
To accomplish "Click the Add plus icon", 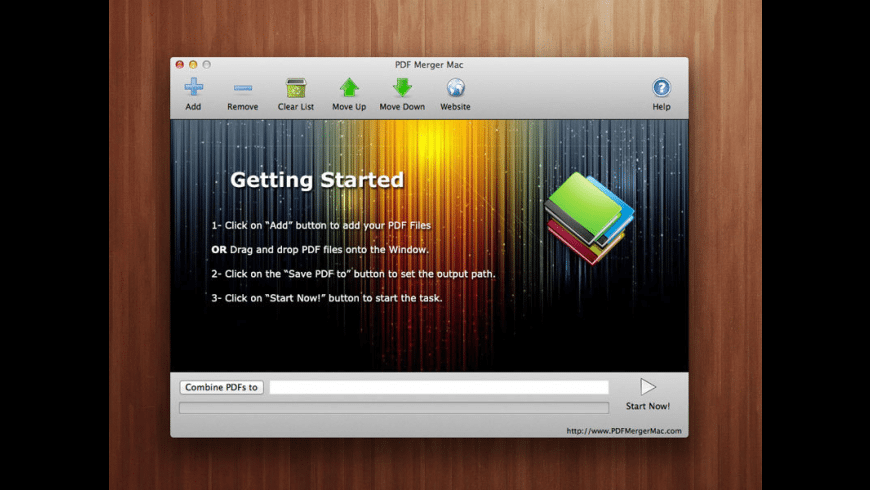I will click(x=193, y=87).
